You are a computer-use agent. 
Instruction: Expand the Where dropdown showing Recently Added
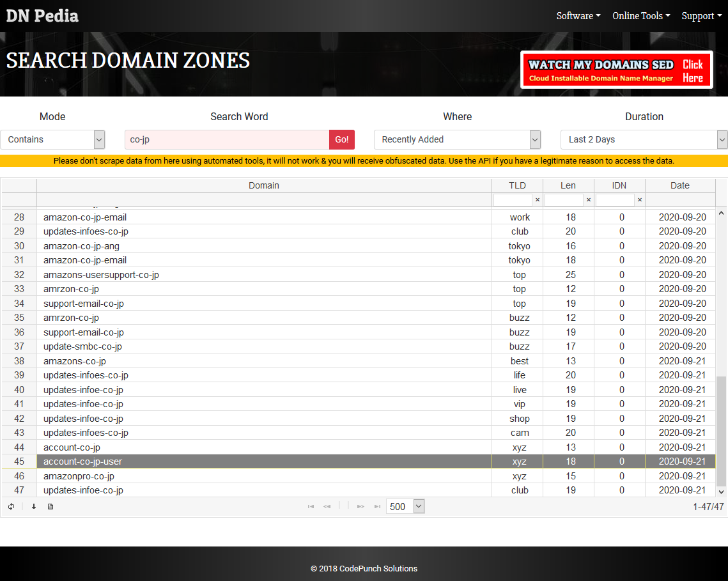(457, 139)
